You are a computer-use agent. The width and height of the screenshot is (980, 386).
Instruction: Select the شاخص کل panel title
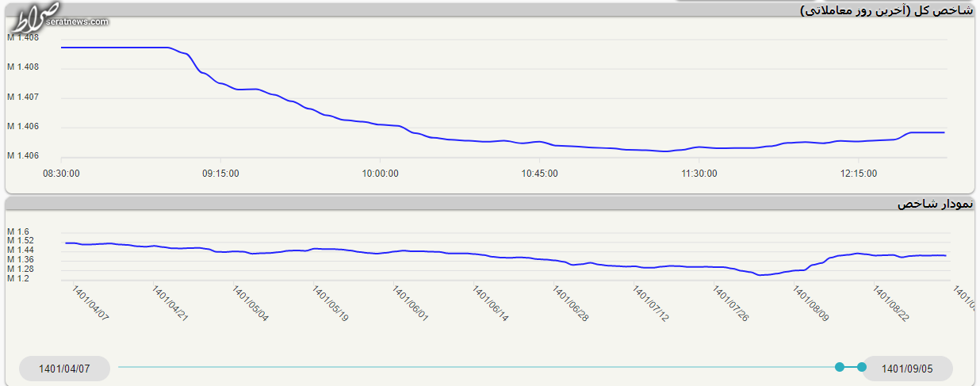click(x=886, y=10)
